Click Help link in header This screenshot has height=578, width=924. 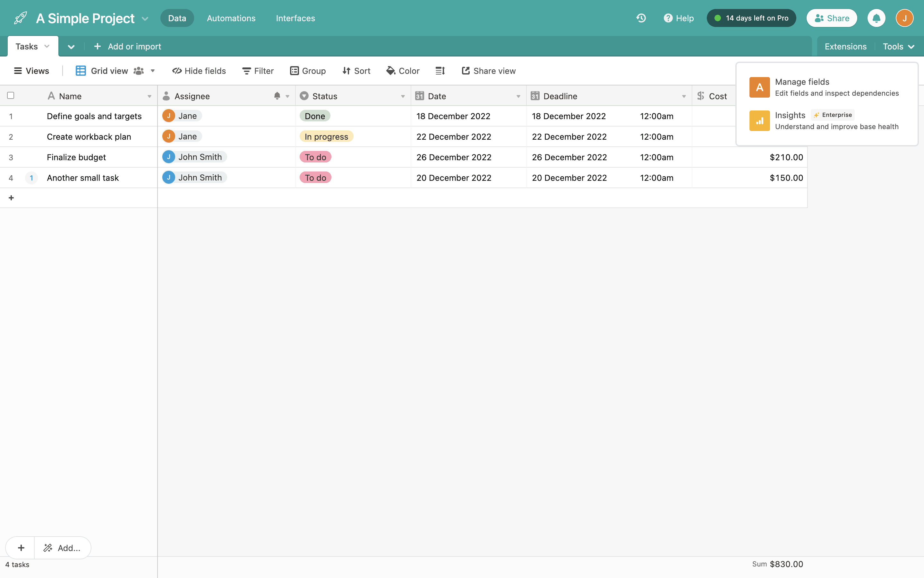click(x=679, y=18)
